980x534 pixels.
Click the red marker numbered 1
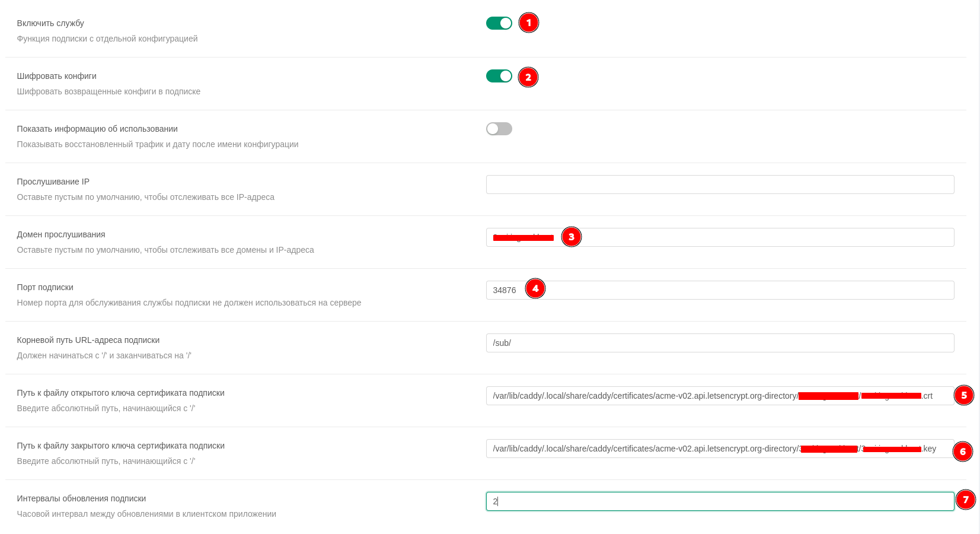click(528, 23)
